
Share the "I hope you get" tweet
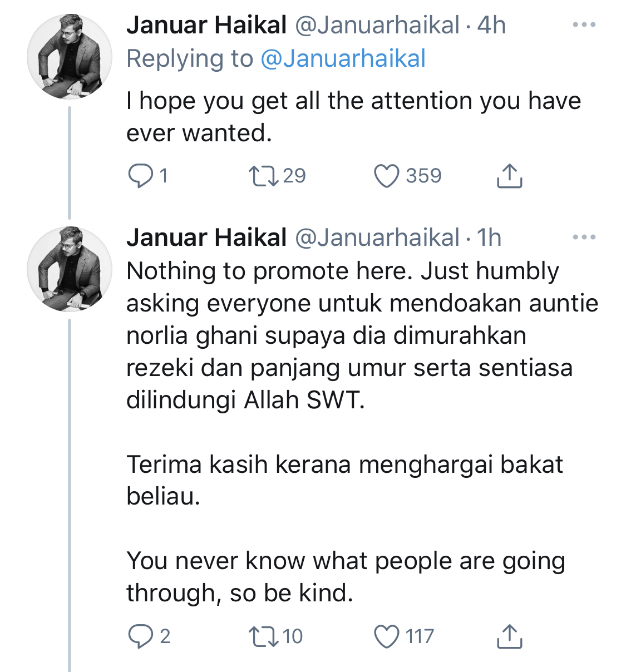pos(509,176)
